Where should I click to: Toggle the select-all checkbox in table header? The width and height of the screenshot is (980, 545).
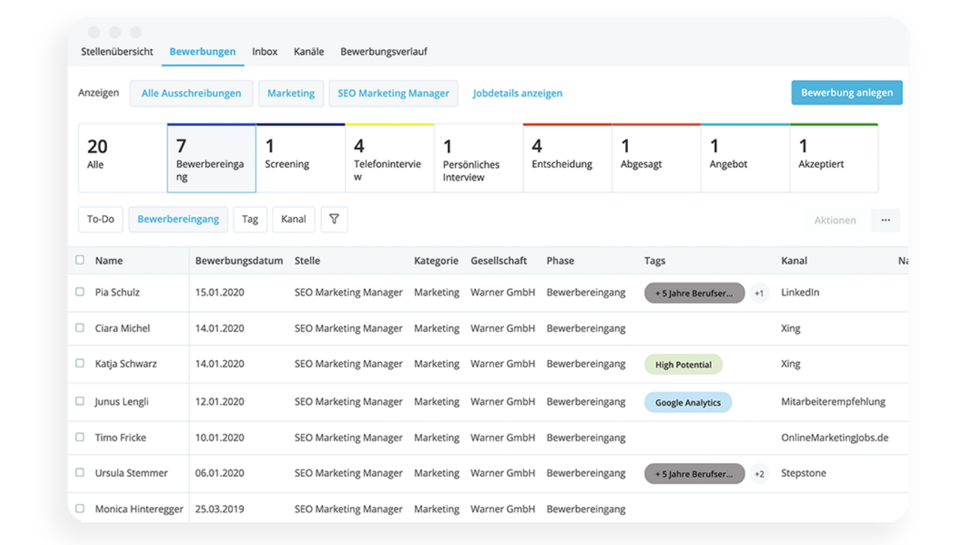pos(80,260)
